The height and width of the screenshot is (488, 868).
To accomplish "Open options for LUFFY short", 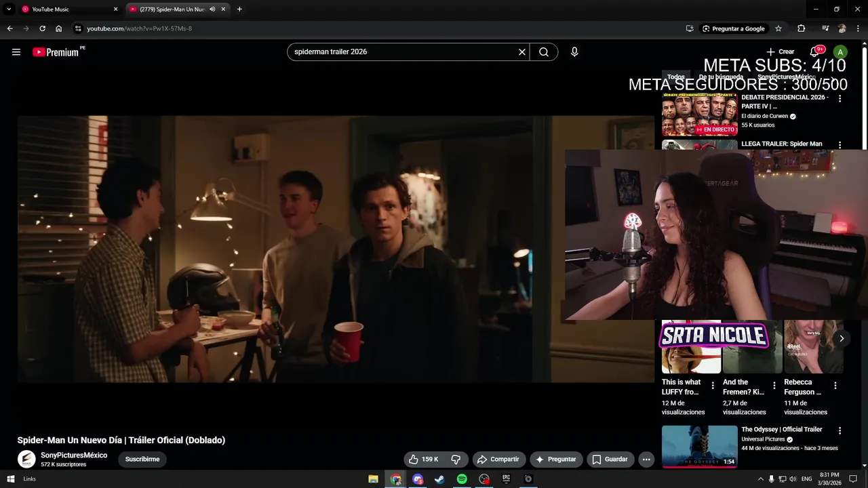I will point(713,386).
